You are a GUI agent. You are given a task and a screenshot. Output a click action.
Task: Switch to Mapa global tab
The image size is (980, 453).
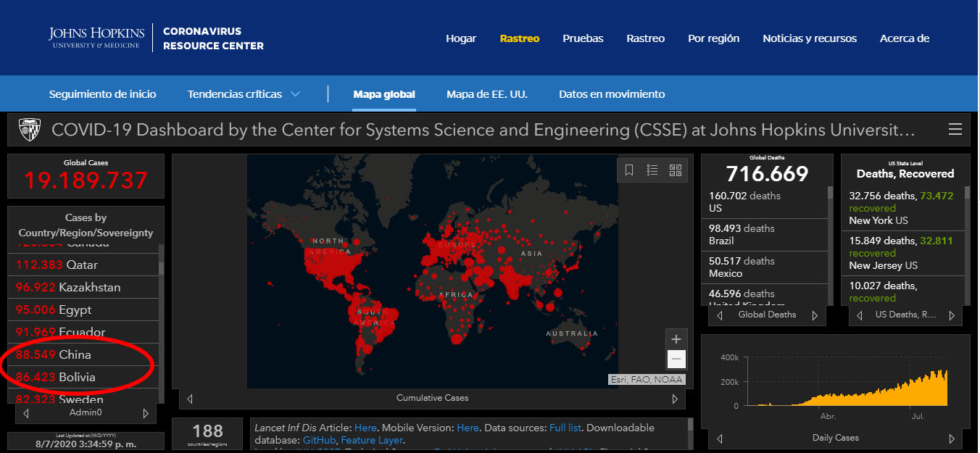tap(384, 94)
